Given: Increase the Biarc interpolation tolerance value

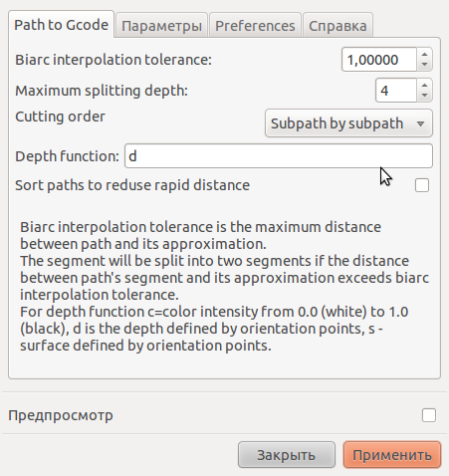Looking at the screenshot, I should (x=424, y=55).
